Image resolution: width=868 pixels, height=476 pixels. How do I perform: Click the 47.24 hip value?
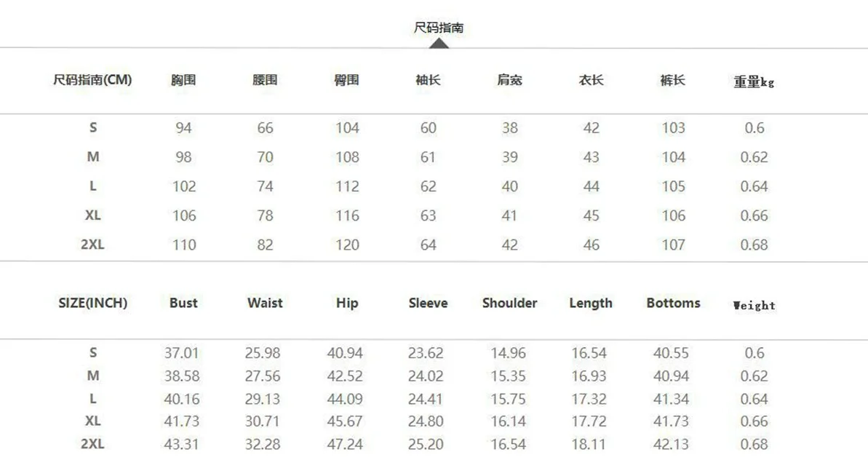[x=345, y=444]
